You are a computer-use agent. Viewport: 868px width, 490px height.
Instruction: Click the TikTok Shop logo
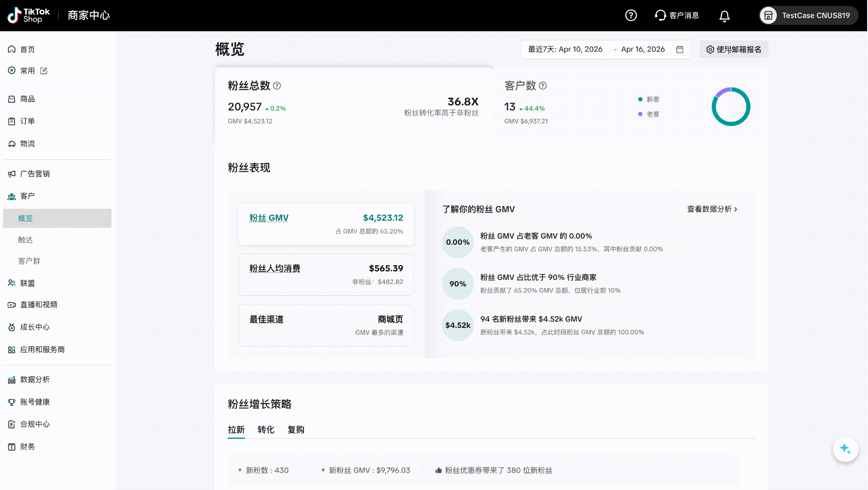(29, 15)
